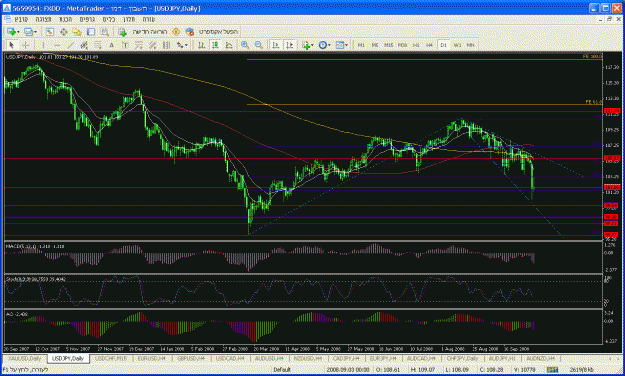This screenshot has width=625, height=376.
Task: Open the הכנס (Insert) menu
Action: pyautogui.click(x=65, y=20)
